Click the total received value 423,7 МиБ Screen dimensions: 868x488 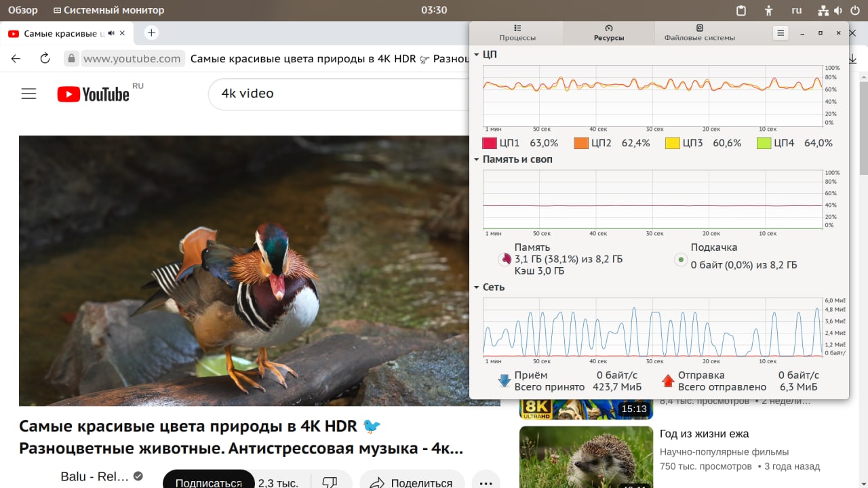coord(616,387)
